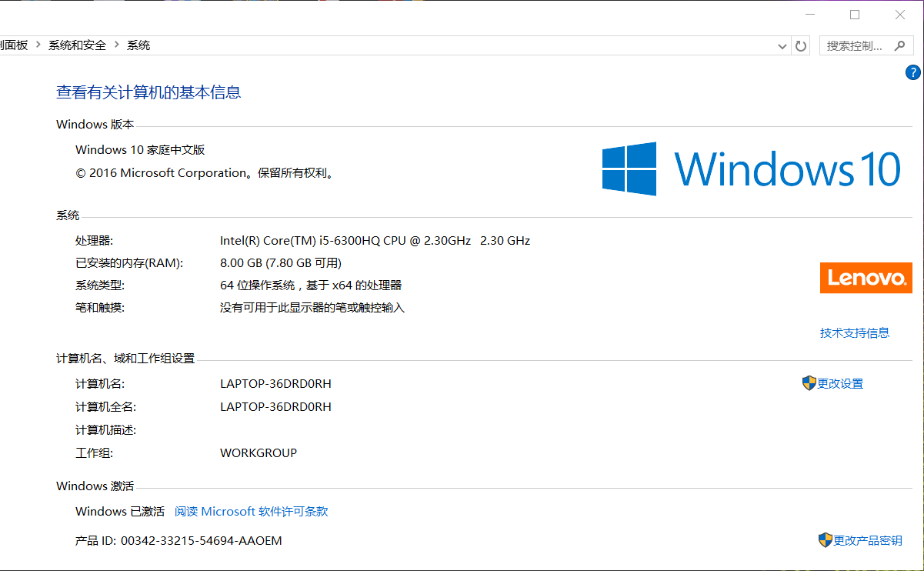Click the LAPTOP-36DRD0RH value beside 计算机全名
Viewport: 924px width, 571px height.
(x=275, y=406)
